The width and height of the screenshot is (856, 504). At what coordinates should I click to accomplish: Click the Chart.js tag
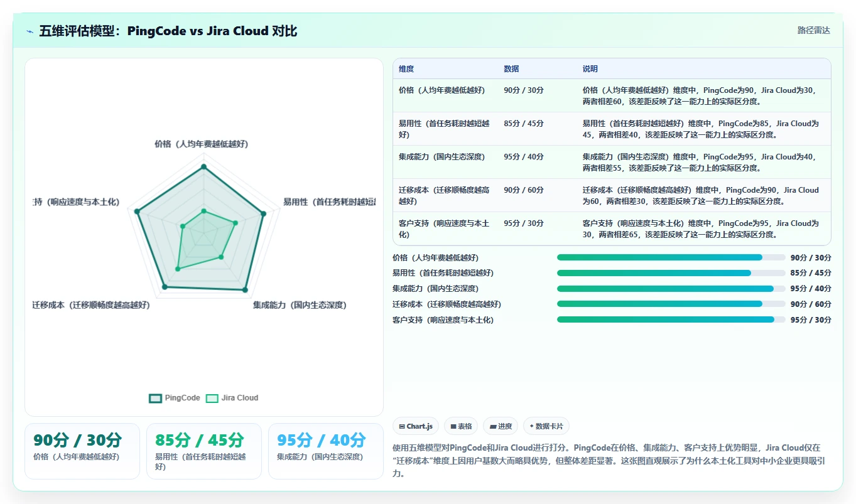(416, 426)
